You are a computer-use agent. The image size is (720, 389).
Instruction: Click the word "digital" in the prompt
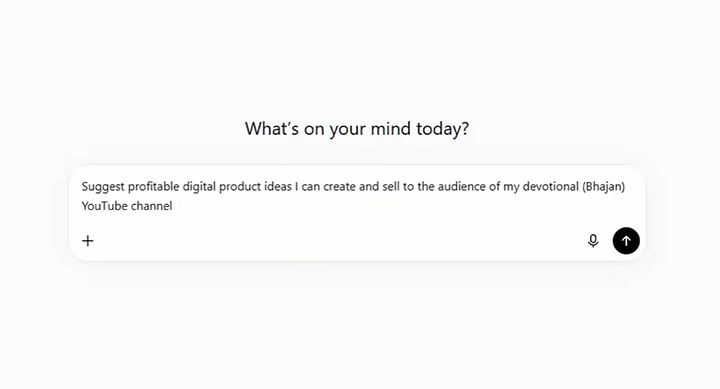199,186
